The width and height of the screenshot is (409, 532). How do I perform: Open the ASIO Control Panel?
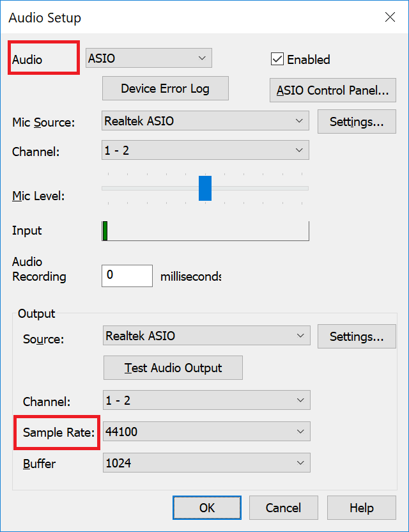coord(332,90)
